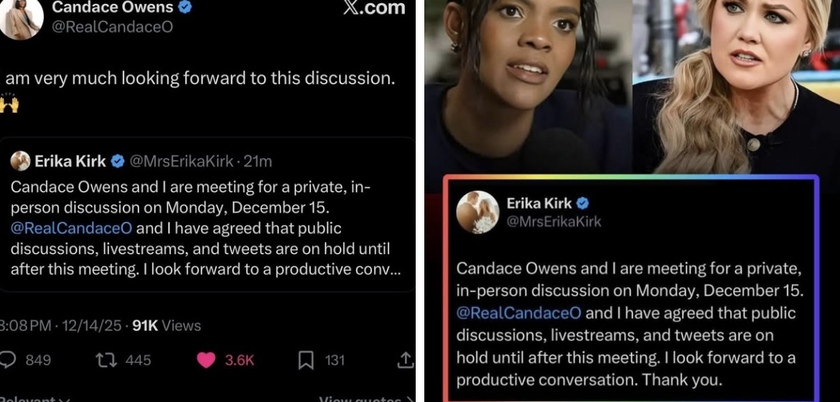Screen dimensions: 840x402
Task: Open Erika Kirk's wedding avatar in right panel
Action: [478, 212]
